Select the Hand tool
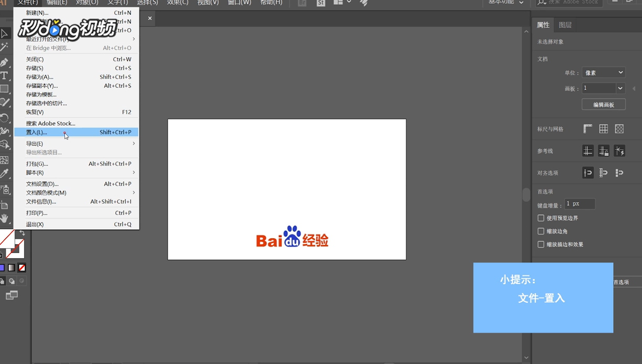642x364 pixels. [x=4, y=218]
